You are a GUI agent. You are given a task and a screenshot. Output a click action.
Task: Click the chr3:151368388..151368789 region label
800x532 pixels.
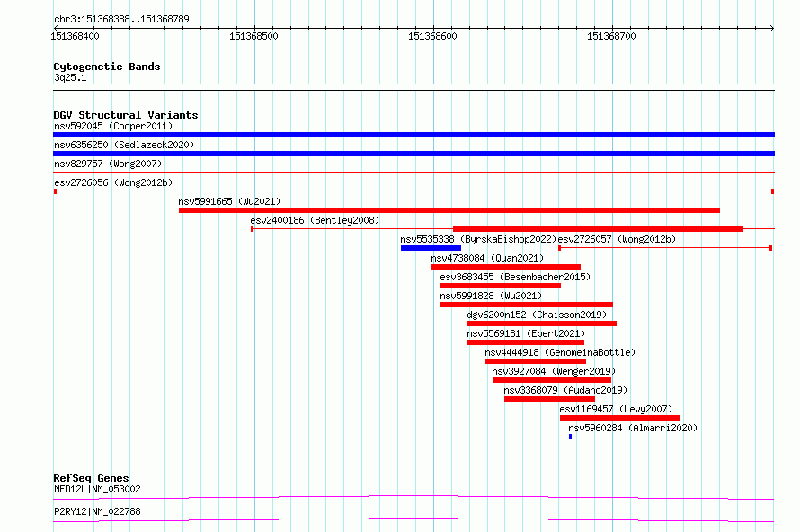click(x=121, y=19)
